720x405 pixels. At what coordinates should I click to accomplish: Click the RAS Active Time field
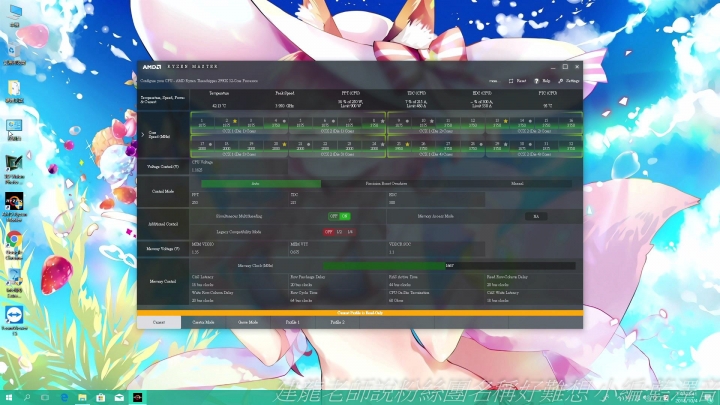436,285
